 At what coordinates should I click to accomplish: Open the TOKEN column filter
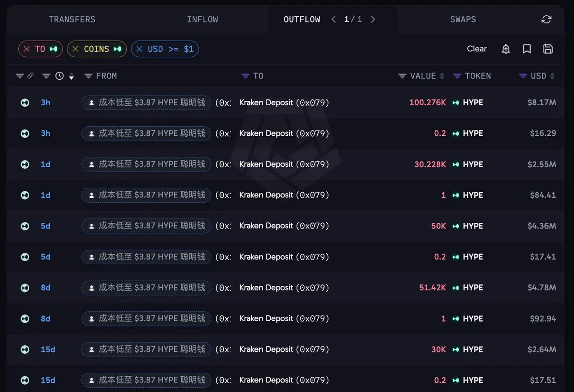(x=457, y=76)
